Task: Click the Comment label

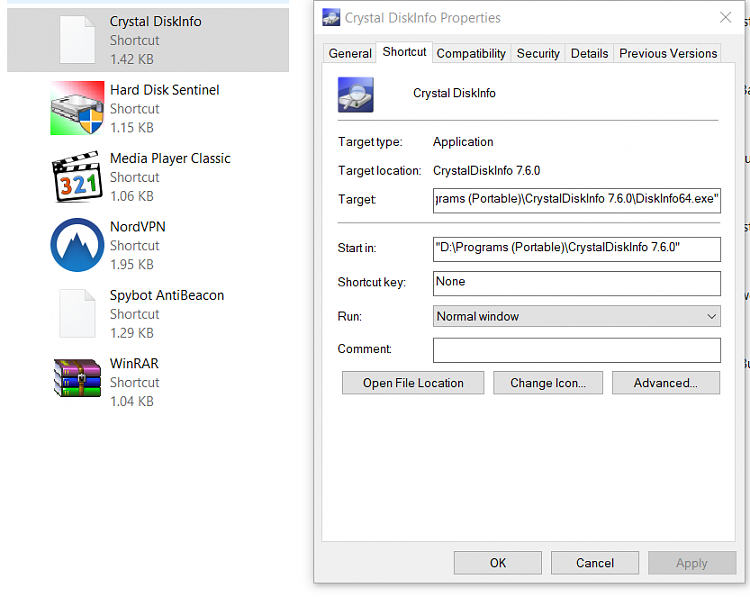Action: pyautogui.click(x=364, y=349)
